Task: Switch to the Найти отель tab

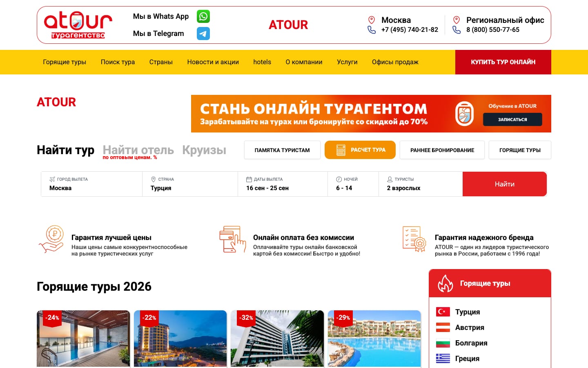Action: coord(138,150)
